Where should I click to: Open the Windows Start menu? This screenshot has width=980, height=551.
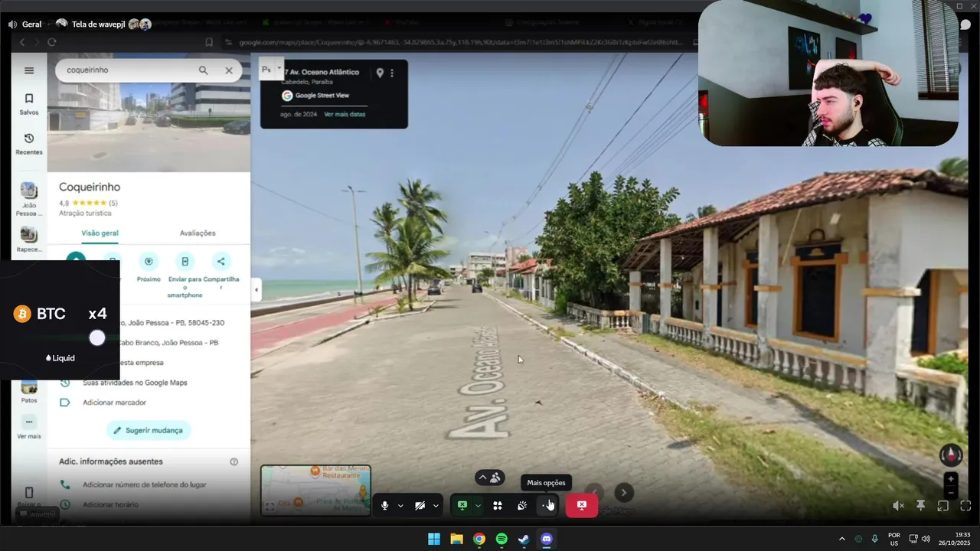(434, 539)
